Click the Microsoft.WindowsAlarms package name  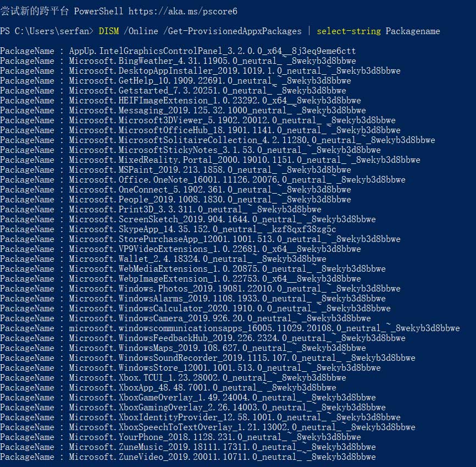tap(228, 299)
